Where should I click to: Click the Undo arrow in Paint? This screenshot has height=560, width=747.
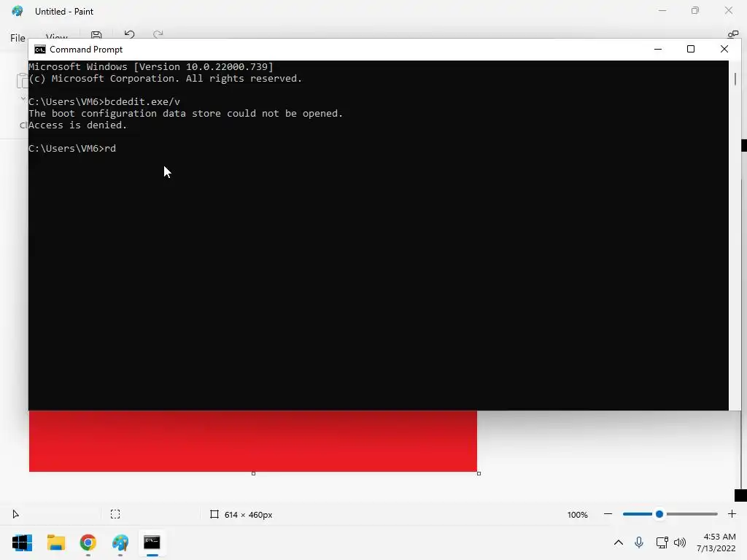point(129,34)
